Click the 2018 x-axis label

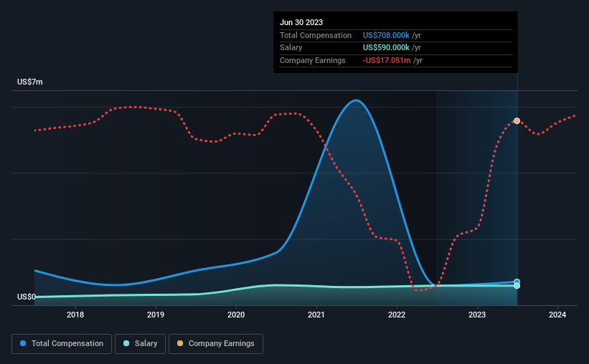pos(75,315)
